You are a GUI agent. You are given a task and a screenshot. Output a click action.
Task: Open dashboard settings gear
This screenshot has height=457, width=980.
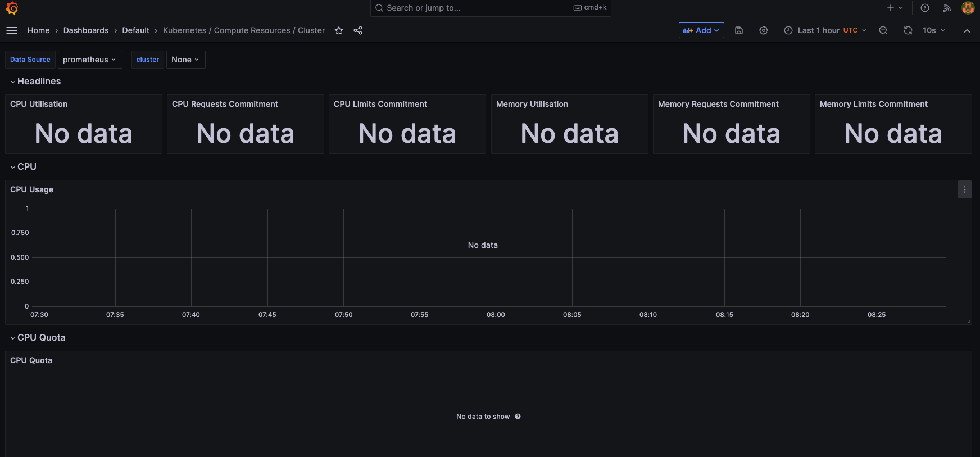click(764, 30)
